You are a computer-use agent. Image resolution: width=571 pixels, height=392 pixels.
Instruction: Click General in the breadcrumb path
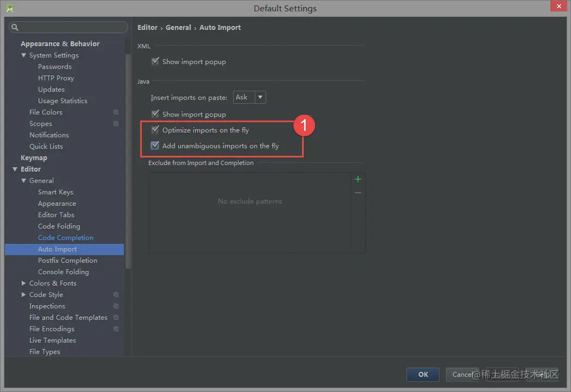(x=178, y=27)
